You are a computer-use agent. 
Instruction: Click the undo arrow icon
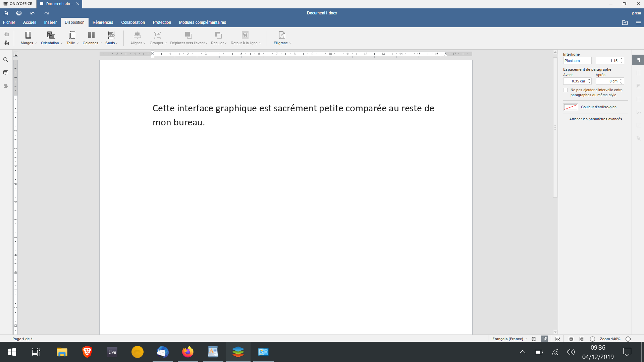click(33, 13)
